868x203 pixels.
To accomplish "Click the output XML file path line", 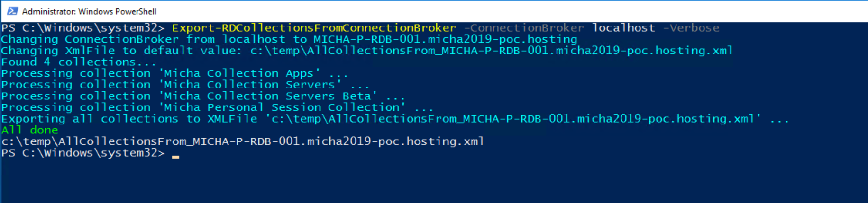I will pyautogui.click(x=243, y=141).
